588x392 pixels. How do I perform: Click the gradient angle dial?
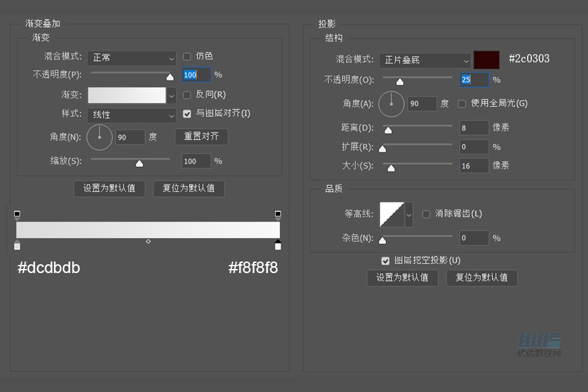pos(99,137)
